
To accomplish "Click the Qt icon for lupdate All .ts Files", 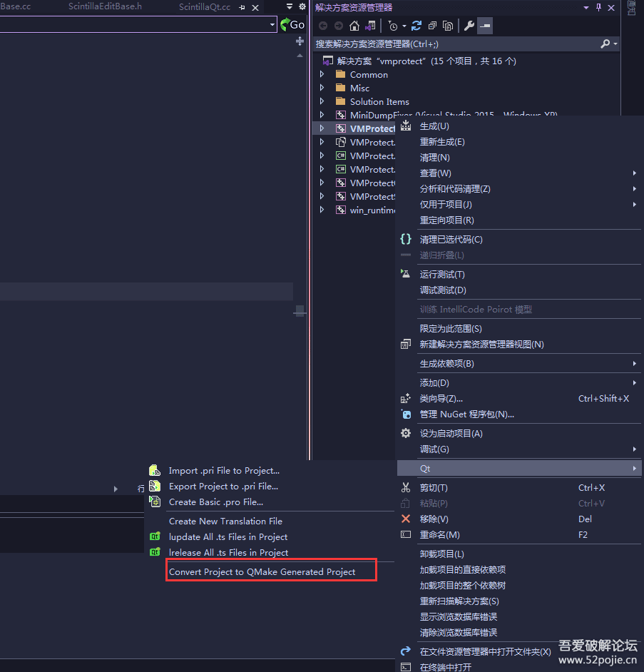I will (155, 536).
